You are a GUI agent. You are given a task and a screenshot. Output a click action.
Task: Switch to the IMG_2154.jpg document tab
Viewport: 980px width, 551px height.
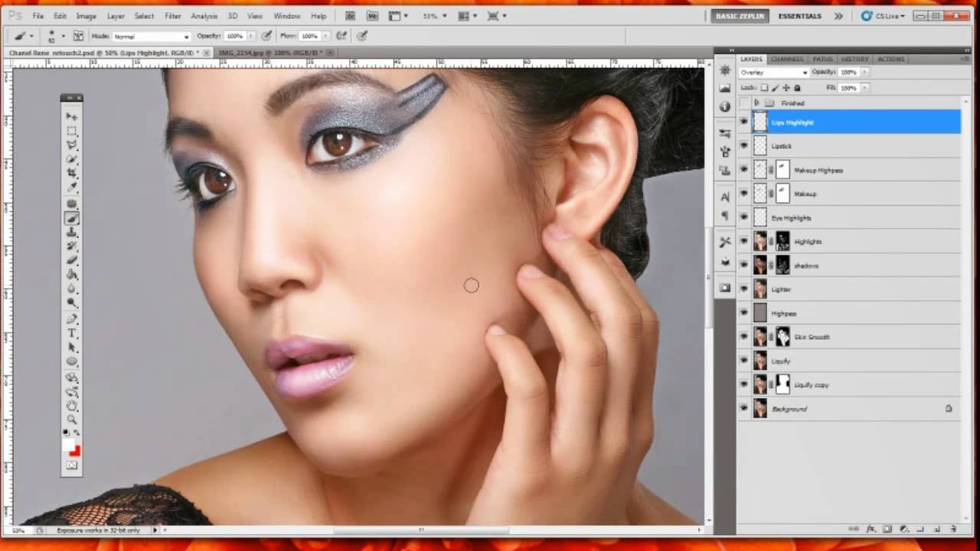pyautogui.click(x=276, y=53)
